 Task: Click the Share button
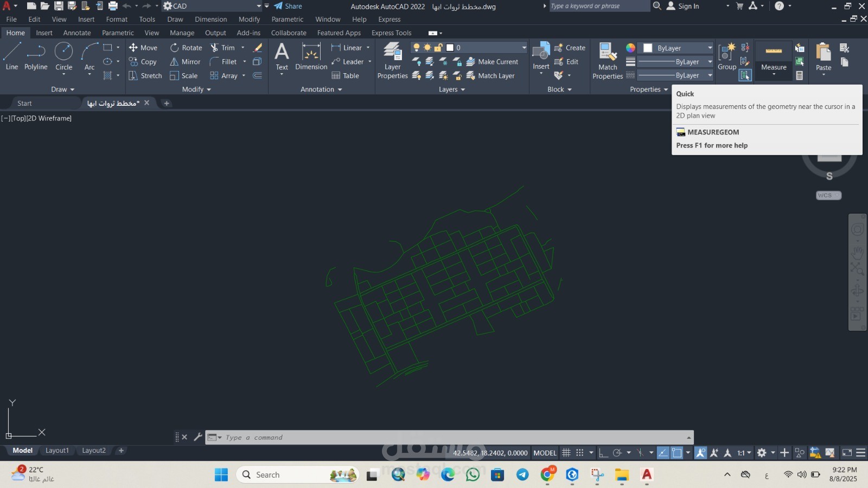(288, 6)
